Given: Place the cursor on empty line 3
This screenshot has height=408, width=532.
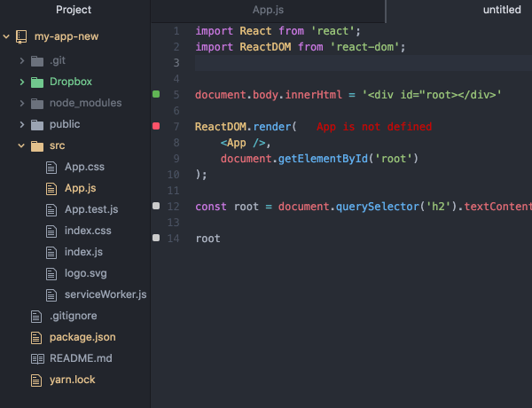Looking at the screenshot, I should (x=363, y=63).
